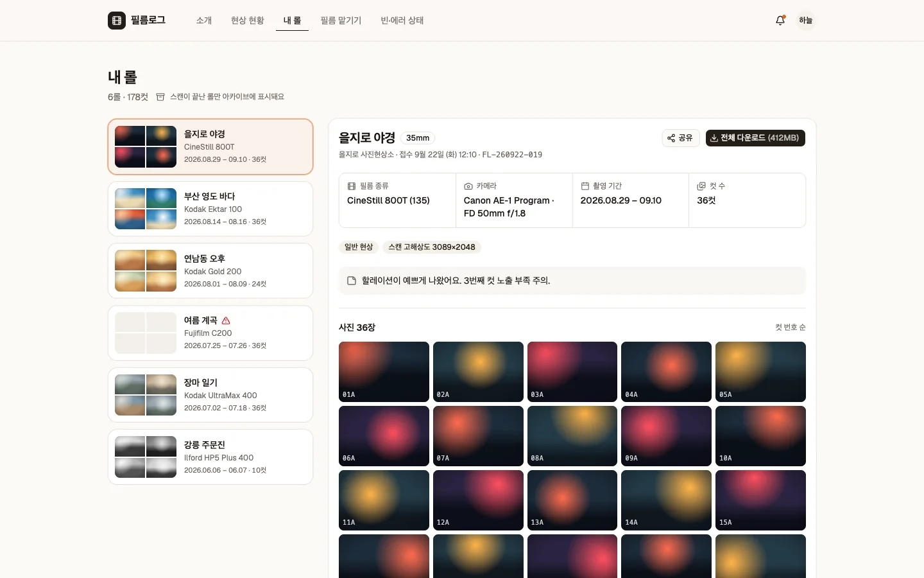924x578 pixels.
Task: Open the notifications bell
Action: click(780, 21)
